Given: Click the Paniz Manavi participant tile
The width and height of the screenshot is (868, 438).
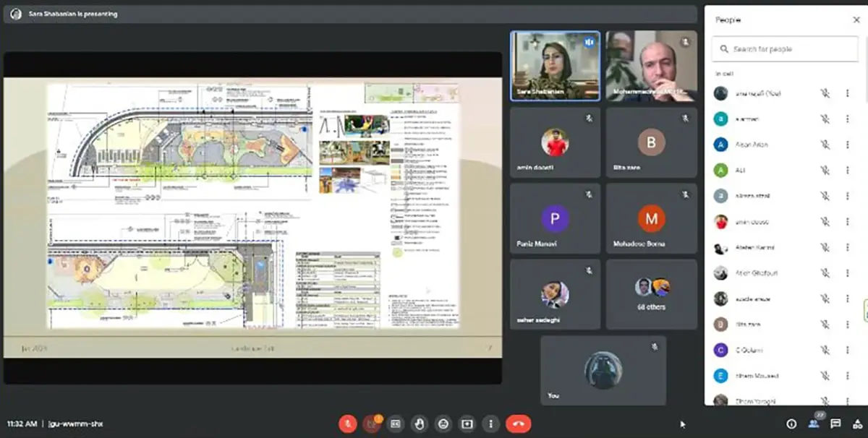Looking at the screenshot, I should point(555,218).
